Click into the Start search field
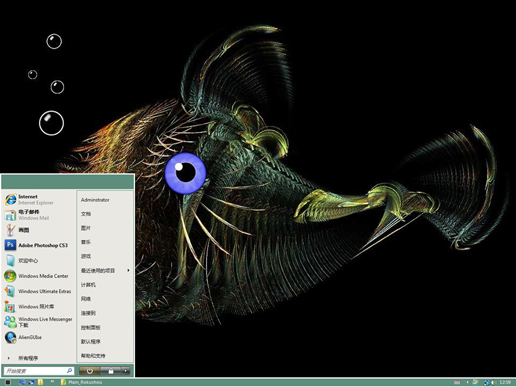 (x=35, y=371)
